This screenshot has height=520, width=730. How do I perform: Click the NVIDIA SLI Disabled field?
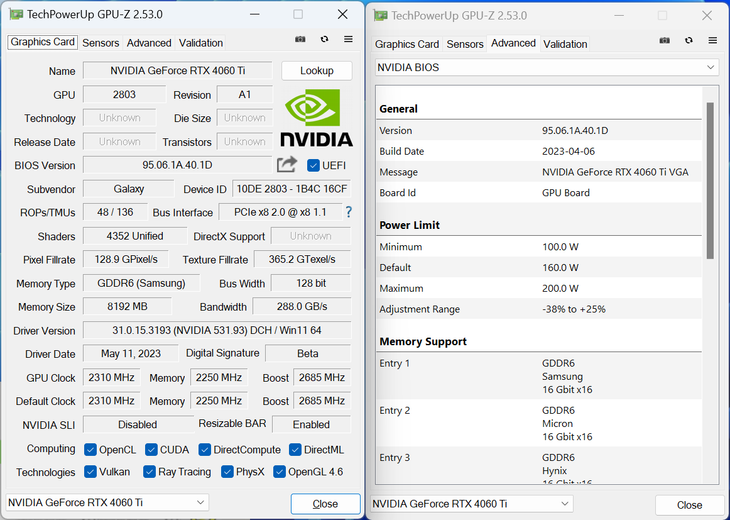coord(138,425)
